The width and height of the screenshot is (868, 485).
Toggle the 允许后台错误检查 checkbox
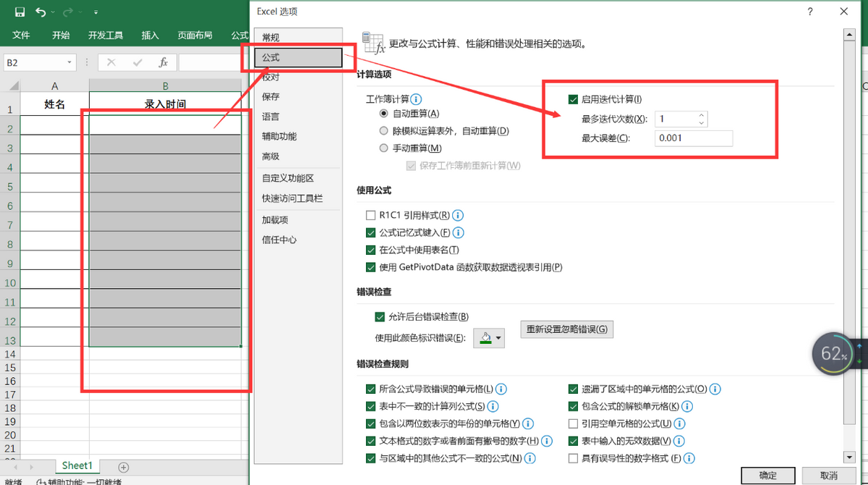[x=380, y=316]
